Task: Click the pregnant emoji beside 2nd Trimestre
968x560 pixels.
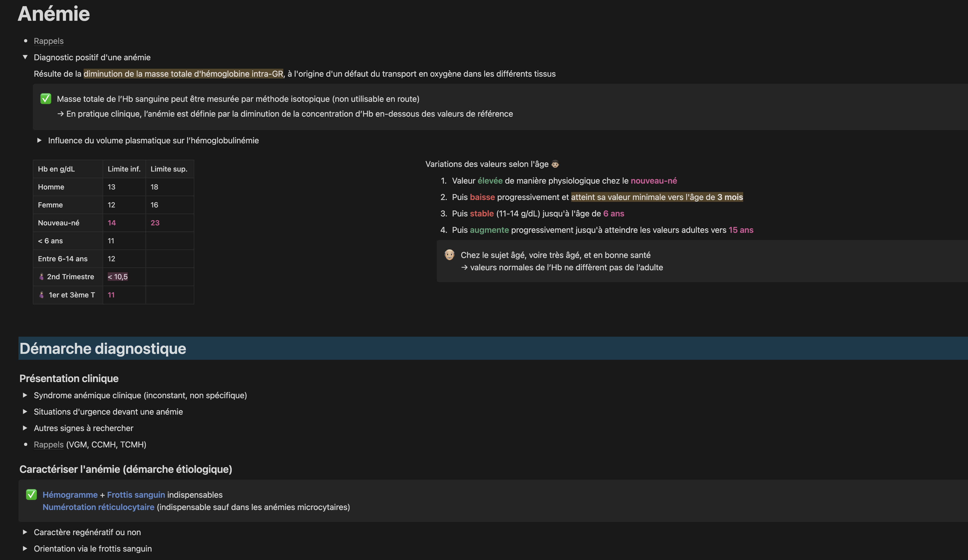Action: [x=42, y=277]
